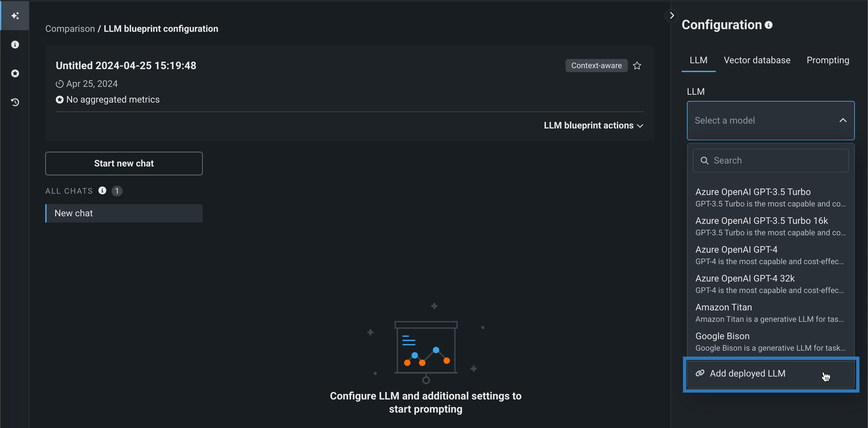Viewport: 868px width, 428px height.
Task: Open the Prompting tab
Action: [828, 60]
